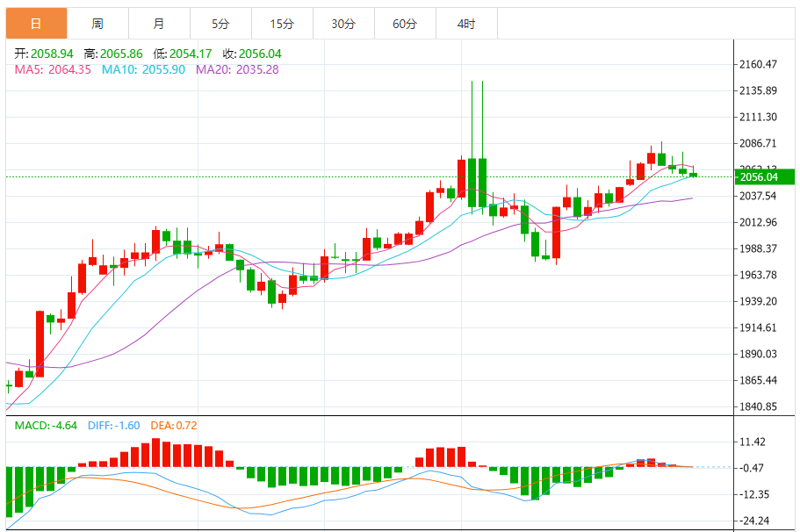The image size is (800, 532).
Task: Open the 5分 timeframe tab
Action: point(220,24)
